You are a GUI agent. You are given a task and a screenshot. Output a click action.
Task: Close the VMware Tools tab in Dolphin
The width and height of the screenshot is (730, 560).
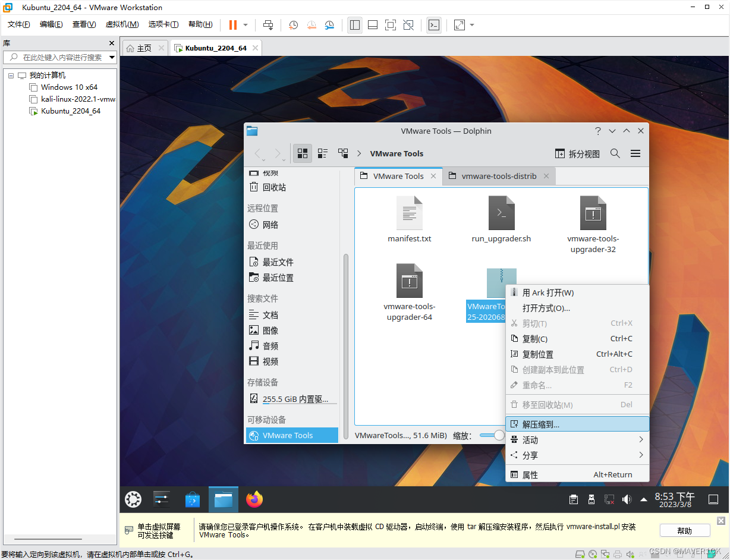coord(433,176)
